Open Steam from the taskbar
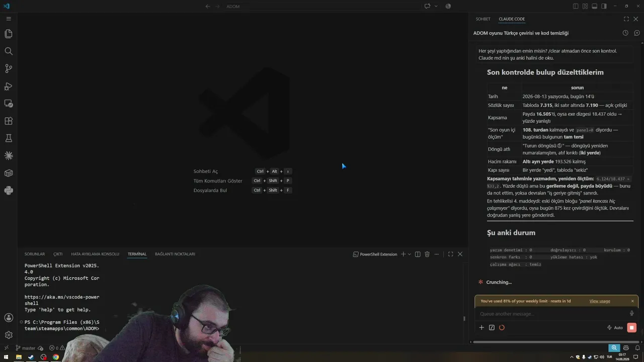This screenshot has width=644, height=362. click(31, 357)
